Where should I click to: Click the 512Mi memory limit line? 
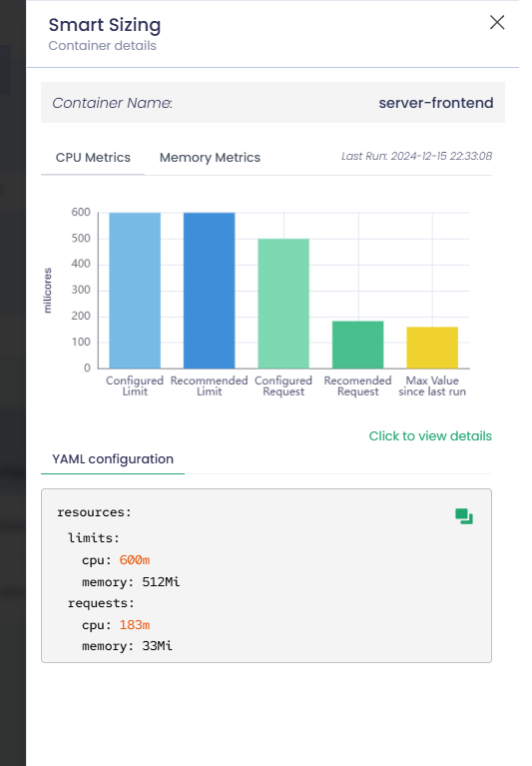131,582
